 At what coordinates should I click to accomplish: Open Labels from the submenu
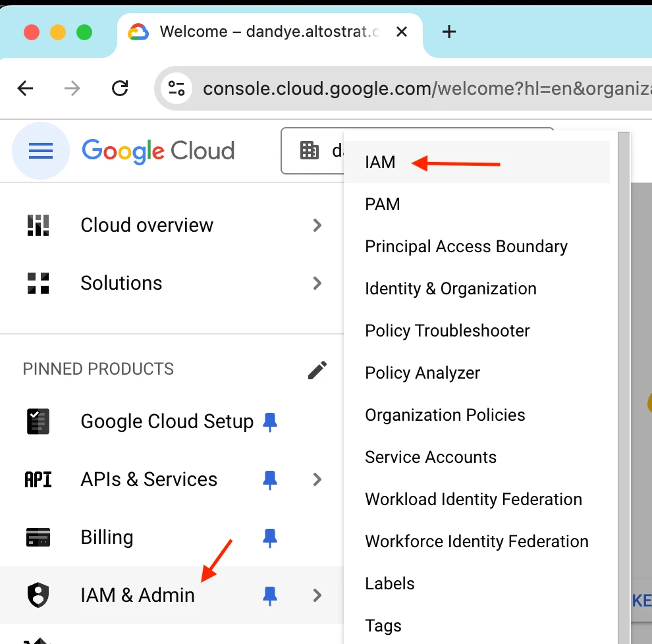(x=477, y=583)
